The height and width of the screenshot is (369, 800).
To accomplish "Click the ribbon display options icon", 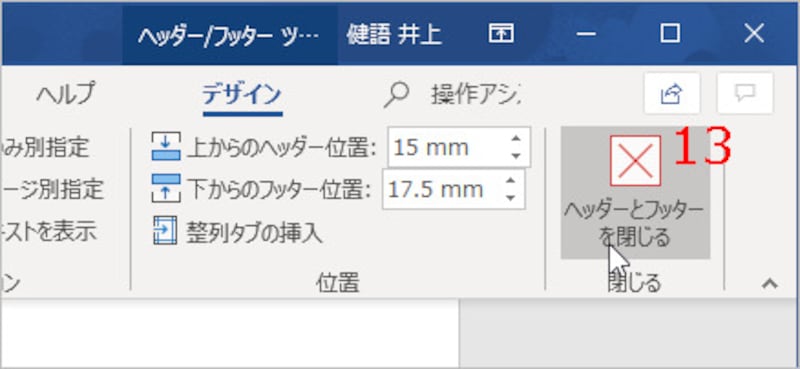I will coord(501,34).
